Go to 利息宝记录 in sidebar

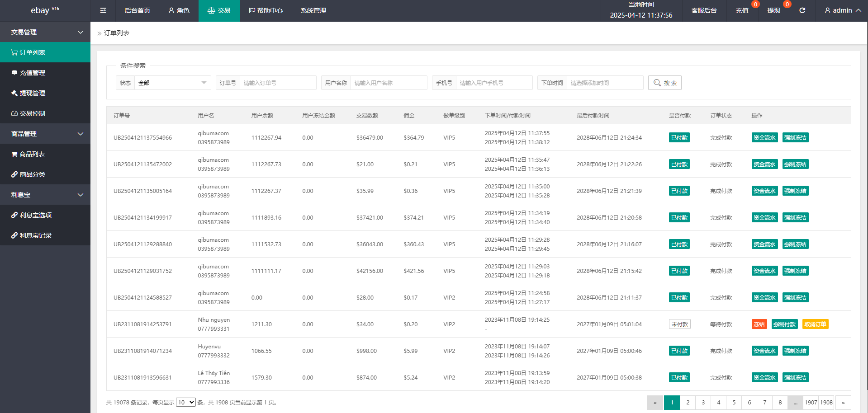[35, 235]
